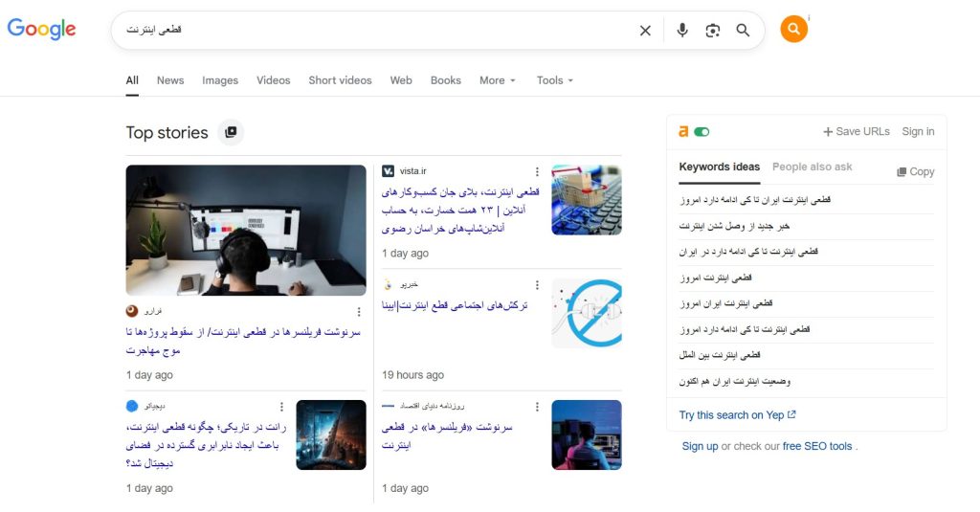Click the orange Ahrefs 'a' logo
This screenshot has height=512, width=980.
pos(683,131)
